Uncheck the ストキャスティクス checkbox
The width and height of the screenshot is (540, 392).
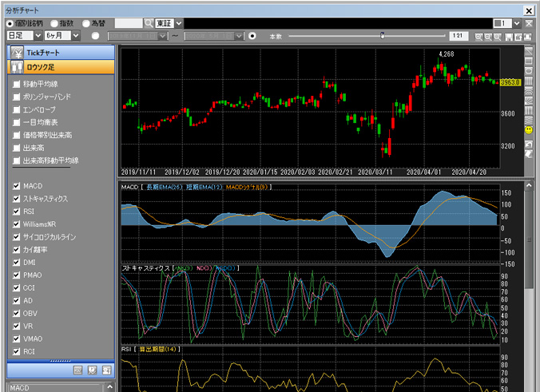[16, 199]
